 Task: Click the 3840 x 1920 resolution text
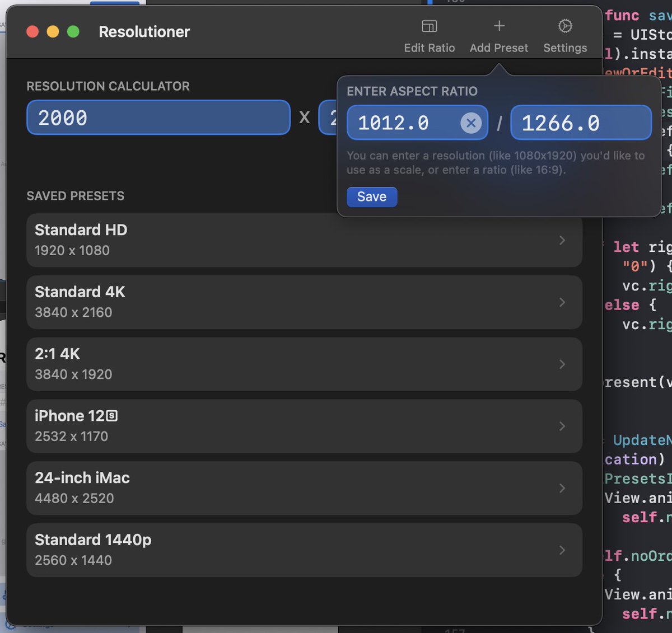pyautogui.click(x=73, y=374)
